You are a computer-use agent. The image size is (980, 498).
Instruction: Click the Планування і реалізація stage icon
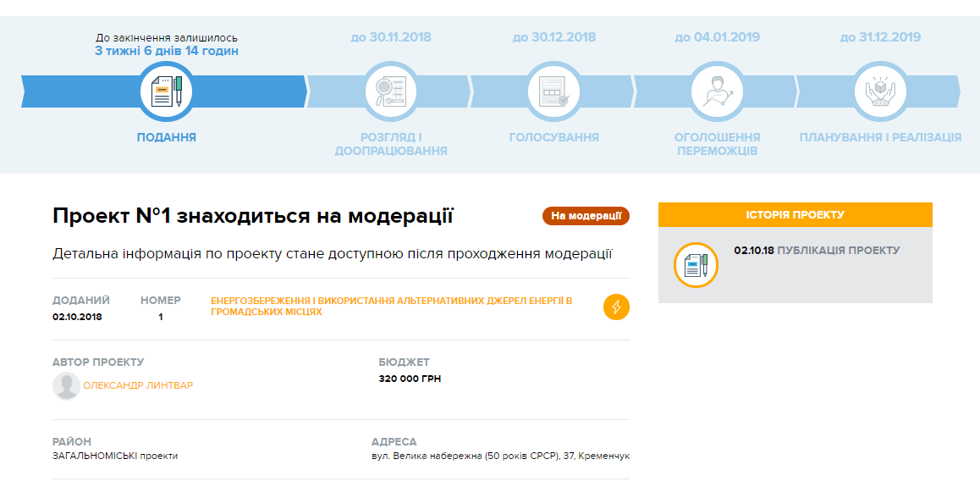click(880, 91)
